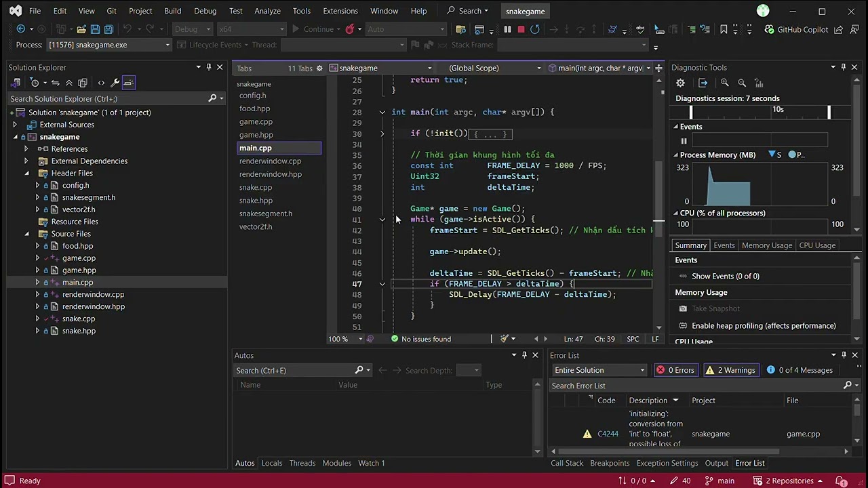Open Tabs panel settings gear
The height and width of the screenshot is (488, 868).
pyautogui.click(x=319, y=68)
